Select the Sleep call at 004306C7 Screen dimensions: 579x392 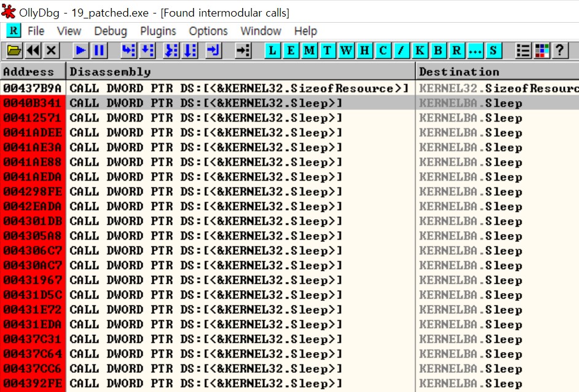tap(289, 251)
